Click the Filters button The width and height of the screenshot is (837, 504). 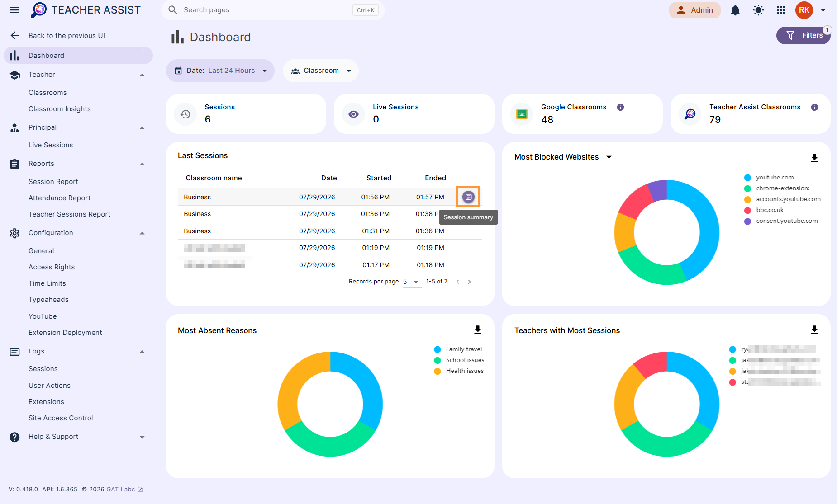coord(804,35)
